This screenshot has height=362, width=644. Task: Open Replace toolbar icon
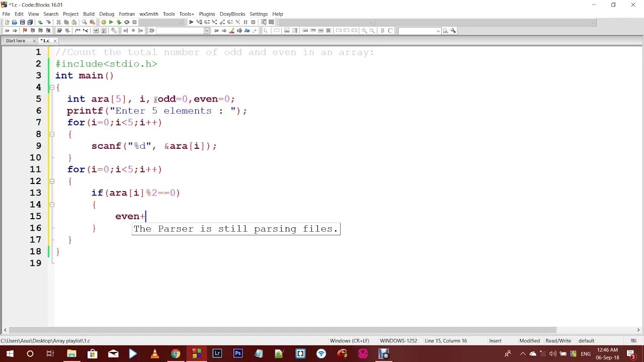click(92, 22)
